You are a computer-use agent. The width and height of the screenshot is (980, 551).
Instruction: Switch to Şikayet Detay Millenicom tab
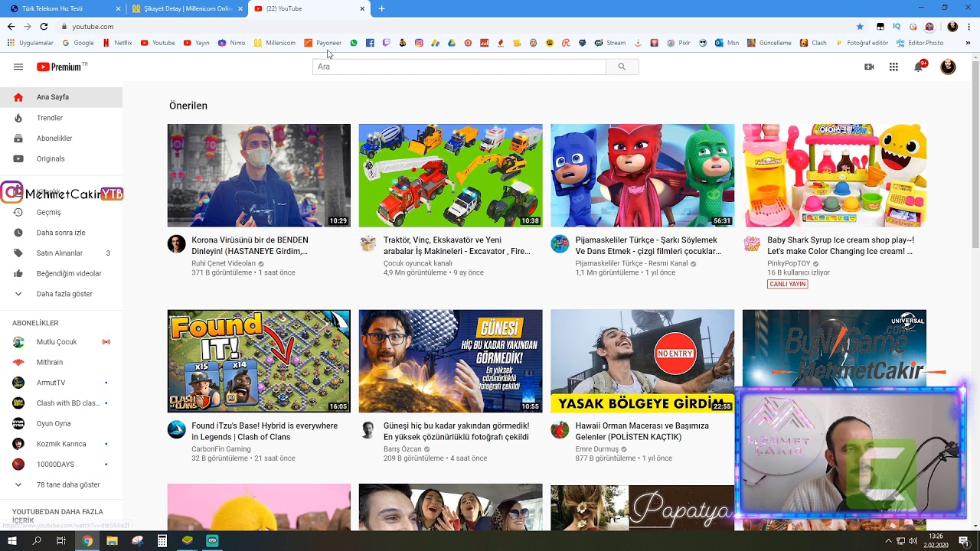tap(186, 8)
